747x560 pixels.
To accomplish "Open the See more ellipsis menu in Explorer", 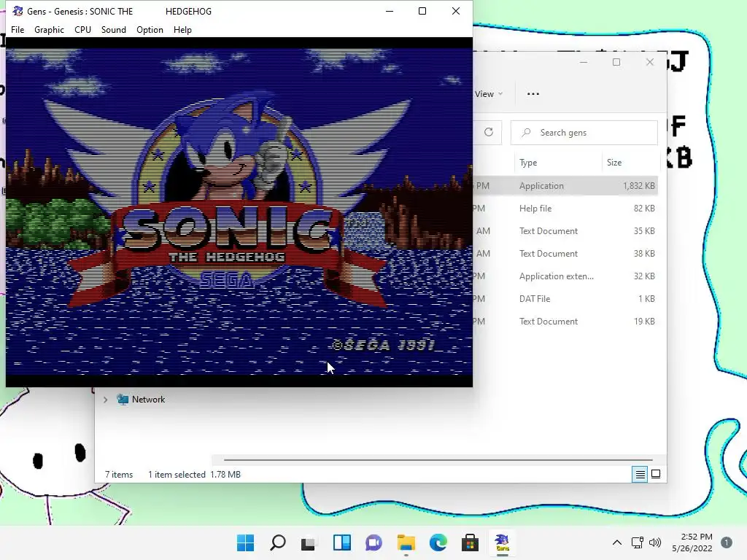I will [533, 94].
